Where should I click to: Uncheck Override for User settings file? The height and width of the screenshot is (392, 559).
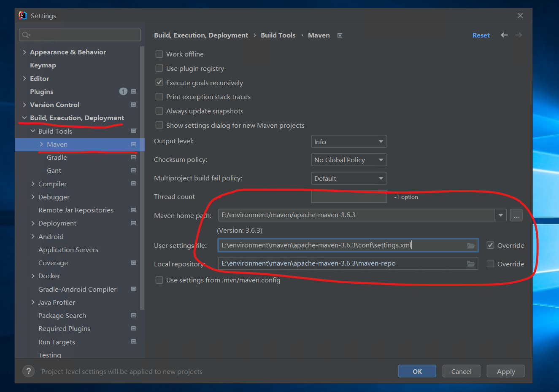490,245
